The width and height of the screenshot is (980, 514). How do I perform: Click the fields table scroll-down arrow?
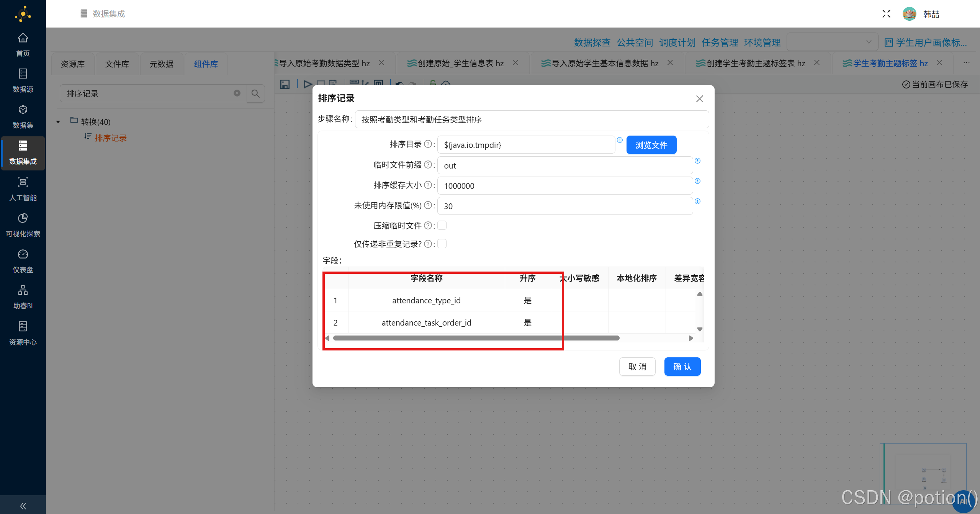point(700,329)
